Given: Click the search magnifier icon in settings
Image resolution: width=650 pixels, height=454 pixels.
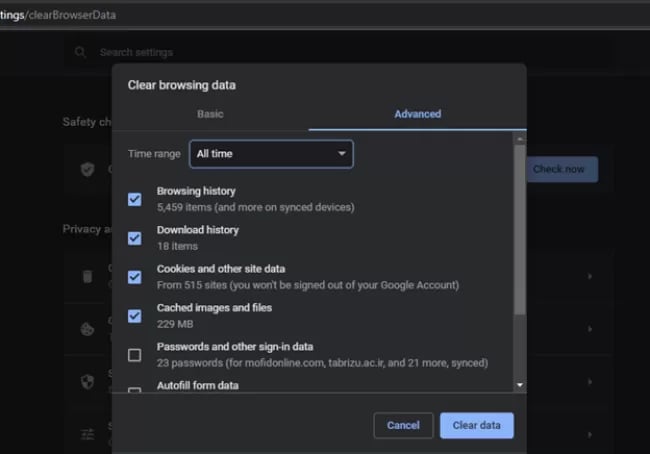Looking at the screenshot, I should (80, 52).
